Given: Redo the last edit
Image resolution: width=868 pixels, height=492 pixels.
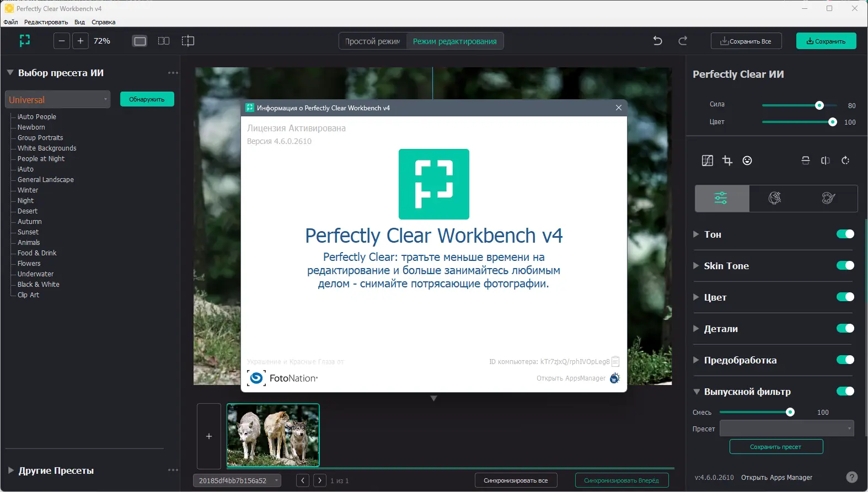Looking at the screenshot, I should point(683,41).
